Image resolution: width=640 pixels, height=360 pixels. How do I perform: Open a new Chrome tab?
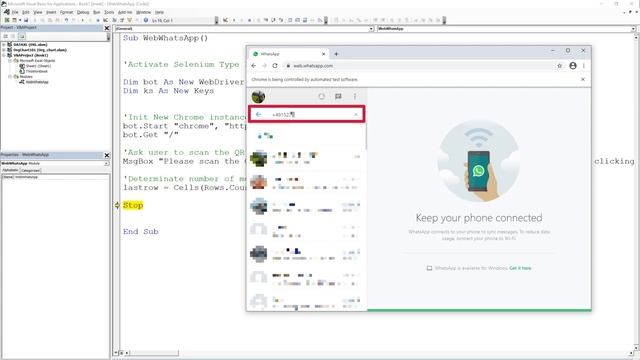336,54
